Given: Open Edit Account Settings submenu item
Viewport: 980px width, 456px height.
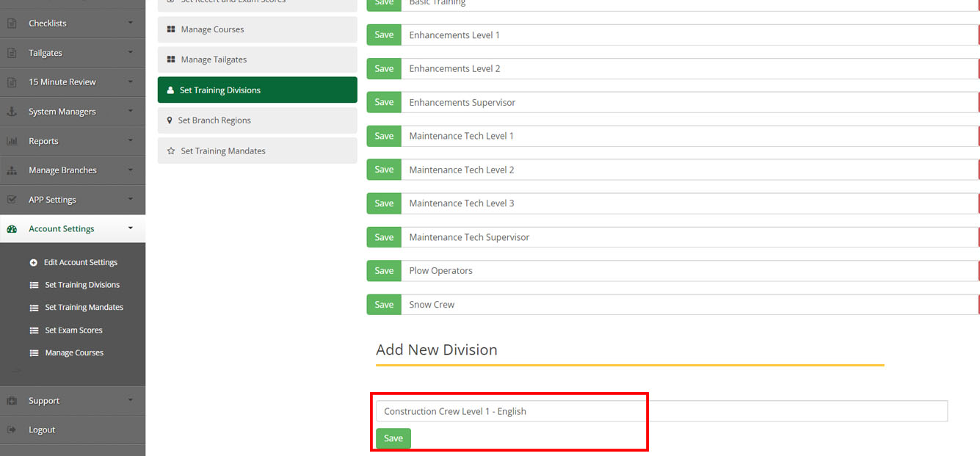Looking at the screenshot, I should tap(81, 263).
